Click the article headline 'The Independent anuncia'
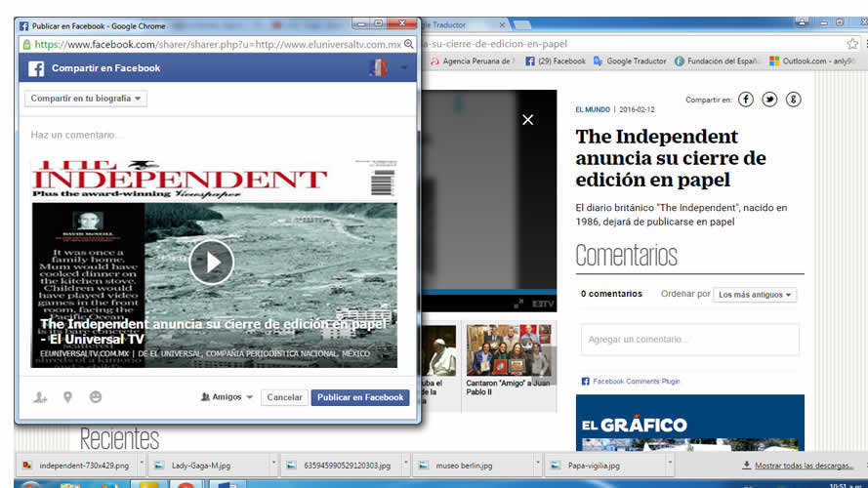This screenshot has width=868, height=488. (x=671, y=158)
